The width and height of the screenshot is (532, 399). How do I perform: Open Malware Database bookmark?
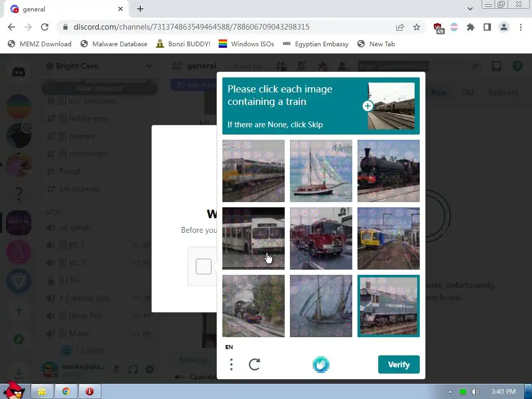pos(114,44)
